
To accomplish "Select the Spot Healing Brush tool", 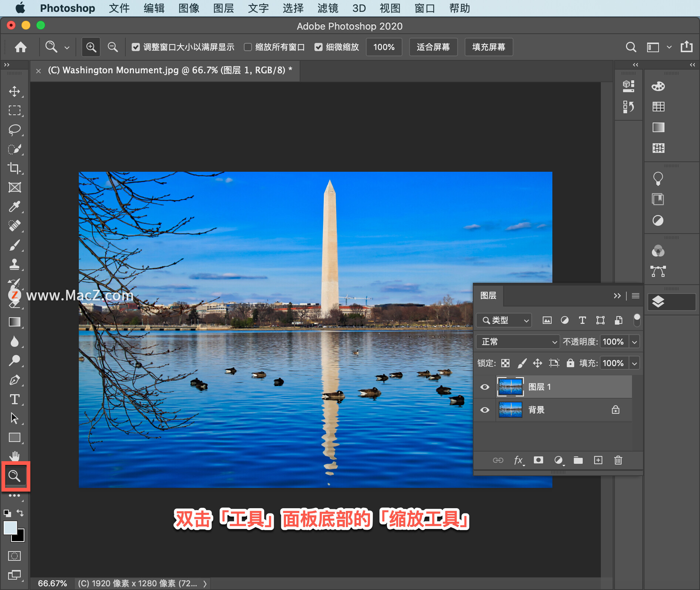I will pyautogui.click(x=14, y=226).
